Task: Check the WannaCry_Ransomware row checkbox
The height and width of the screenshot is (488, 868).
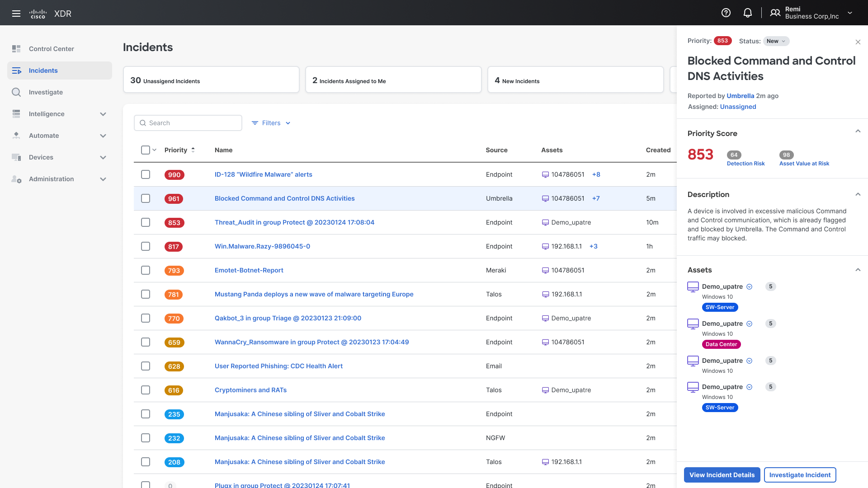Action: tap(146, 342)
